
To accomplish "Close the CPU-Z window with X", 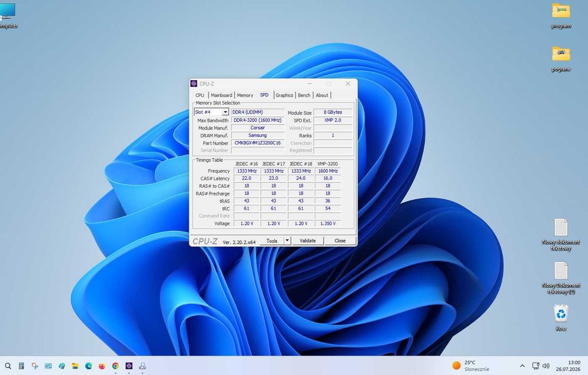I will (x=348, y=83).
